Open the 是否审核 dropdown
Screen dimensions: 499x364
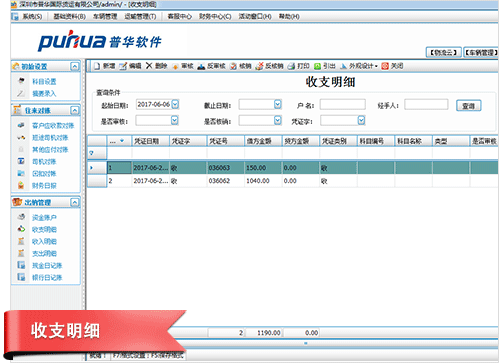175,120
